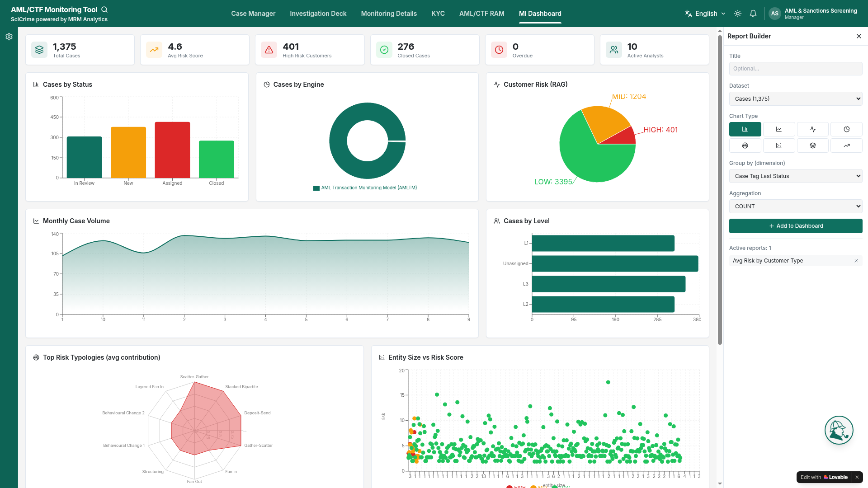Click the Closed Cases check icon
This screenshot has height=488, width=868.
[x=384, y=50]
